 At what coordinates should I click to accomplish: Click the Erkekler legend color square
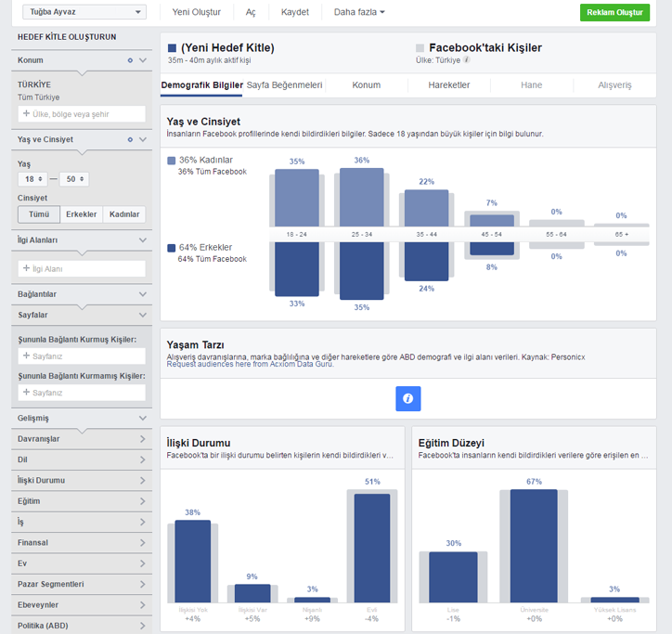[x=172, y=248]
